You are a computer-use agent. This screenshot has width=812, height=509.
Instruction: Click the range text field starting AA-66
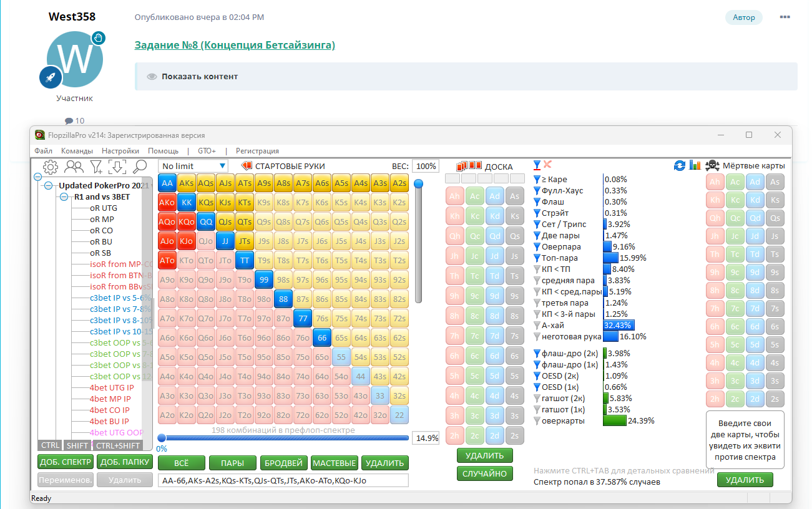click(x=283, y=480)
